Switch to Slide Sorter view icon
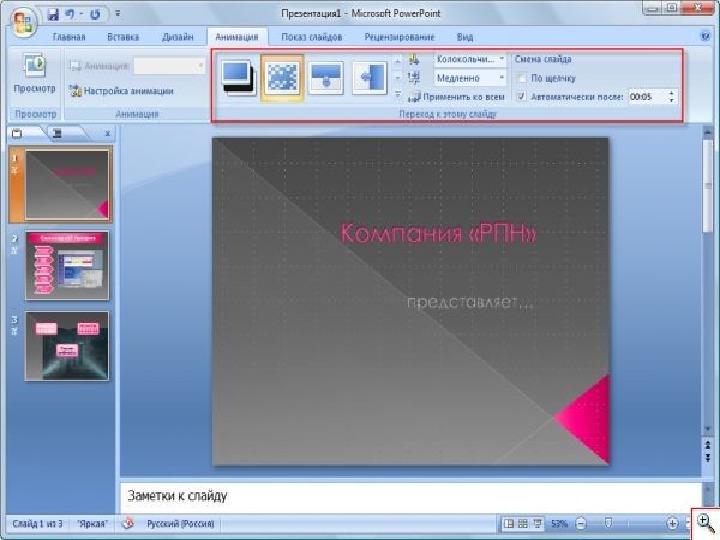720x540 pixels. point(523,523)
